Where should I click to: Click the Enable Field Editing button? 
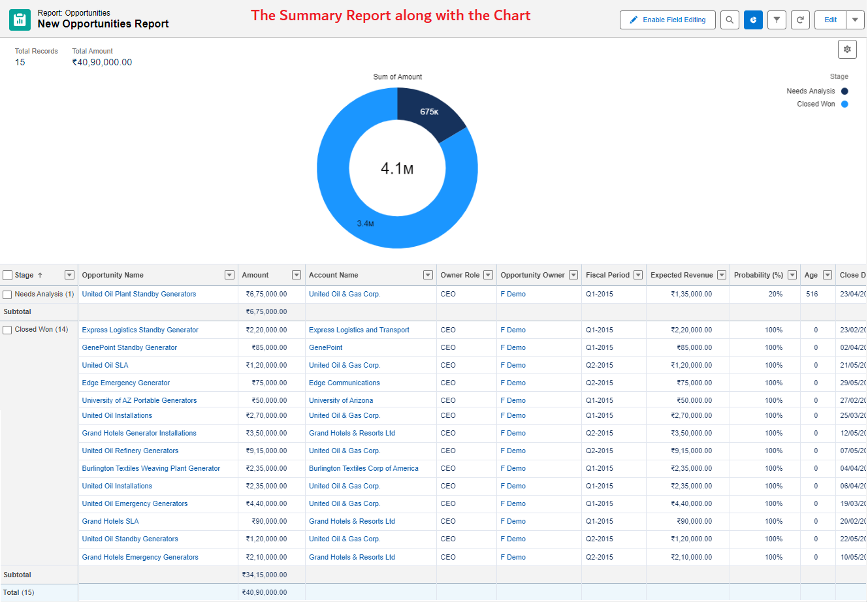[x=673, y=20]
